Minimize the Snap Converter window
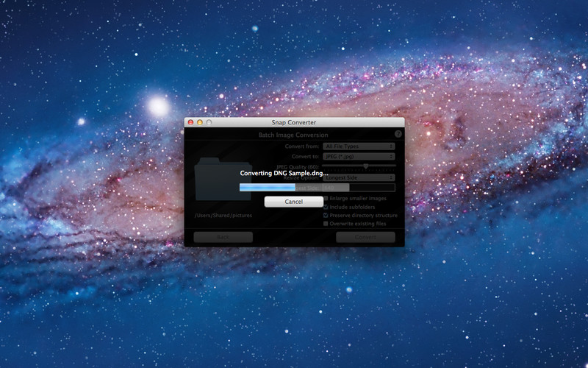588x368 pixels. (199, 122)
